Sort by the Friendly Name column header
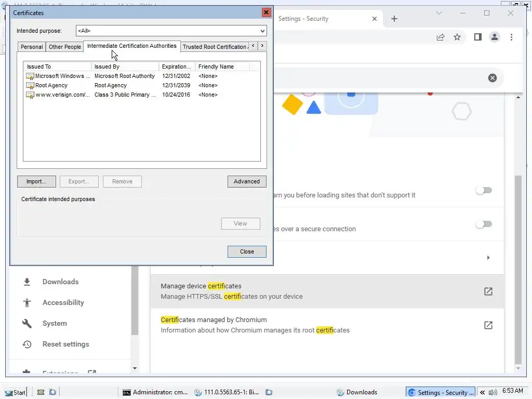 point(222,66)
